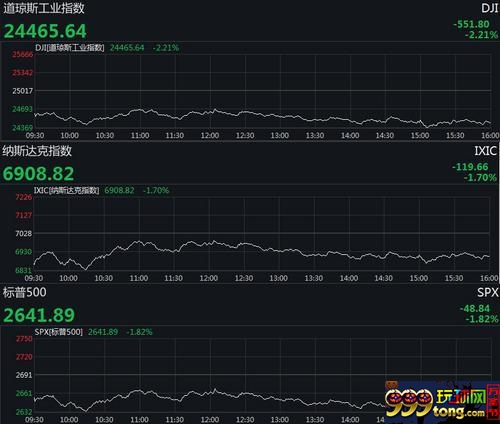Click the Dow axis label 24693

[x=23, y=109]
